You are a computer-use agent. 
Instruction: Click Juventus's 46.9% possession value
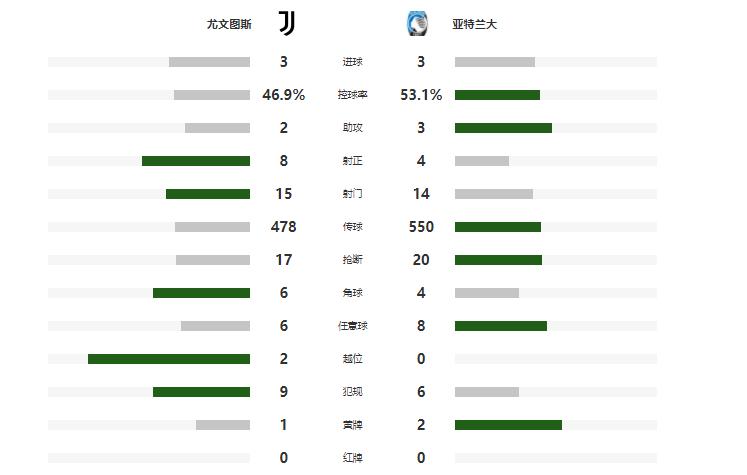coord(284,95)
